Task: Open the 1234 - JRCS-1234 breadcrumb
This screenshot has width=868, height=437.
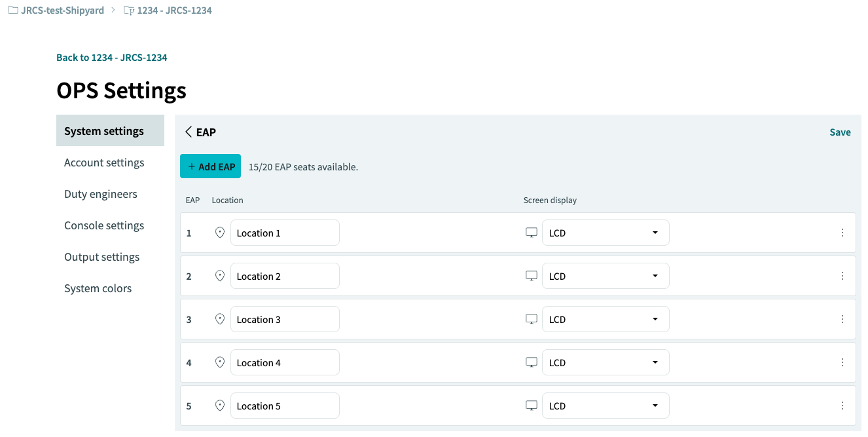Action: [x=168, y=10]
